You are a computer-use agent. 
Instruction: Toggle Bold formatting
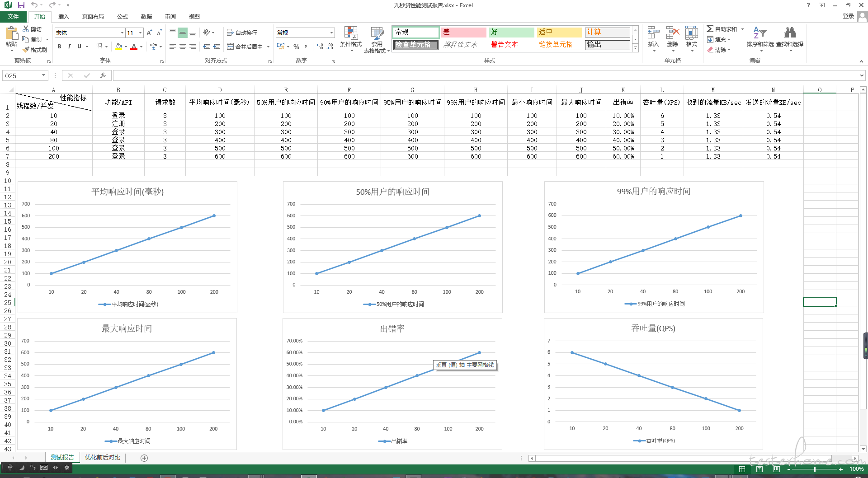[x=59, y=47]
